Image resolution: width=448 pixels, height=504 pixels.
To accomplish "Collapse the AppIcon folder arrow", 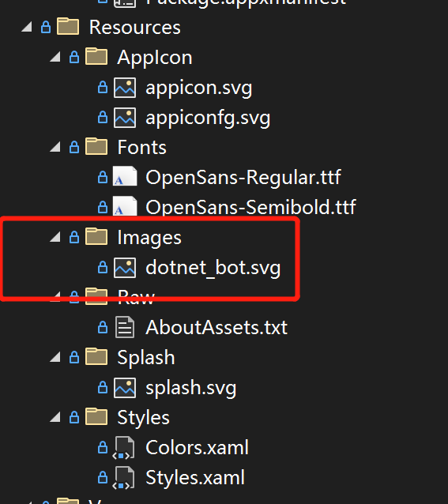I will [55, 57].
